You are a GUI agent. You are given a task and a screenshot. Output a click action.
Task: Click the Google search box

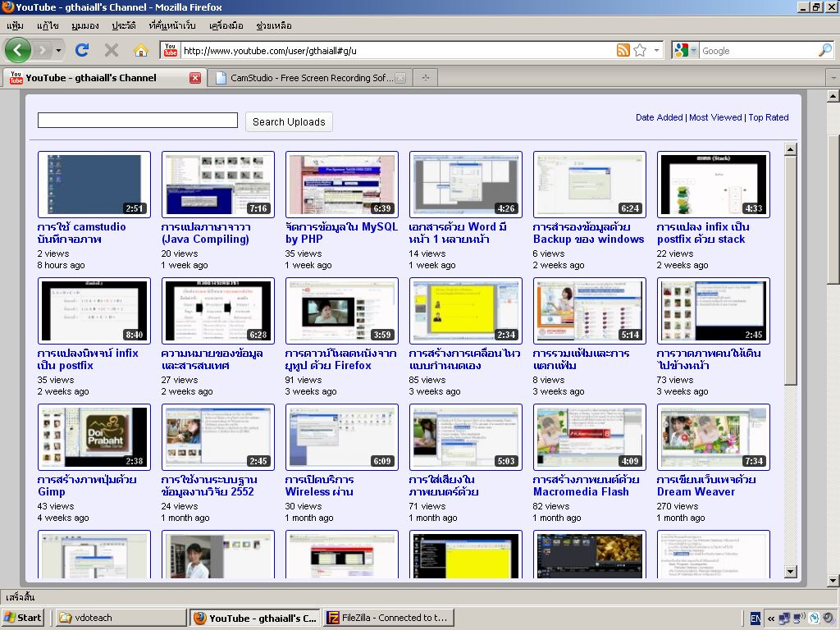758,50
